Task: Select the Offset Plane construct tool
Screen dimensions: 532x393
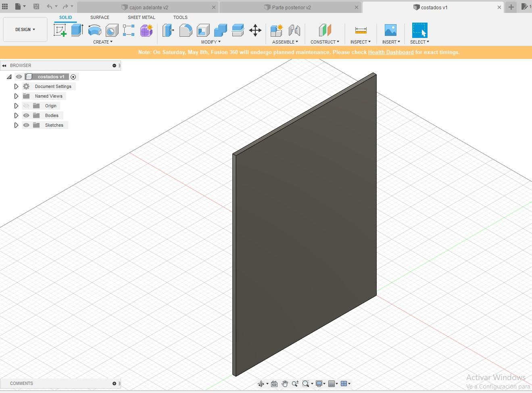Action: pos(325,30)
